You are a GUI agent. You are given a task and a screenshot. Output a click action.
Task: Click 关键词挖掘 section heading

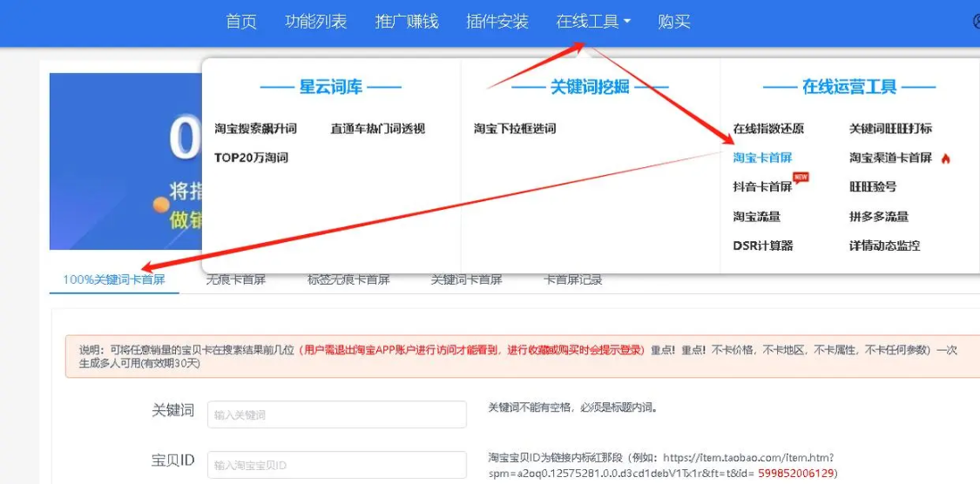click(x=590, y=87)
